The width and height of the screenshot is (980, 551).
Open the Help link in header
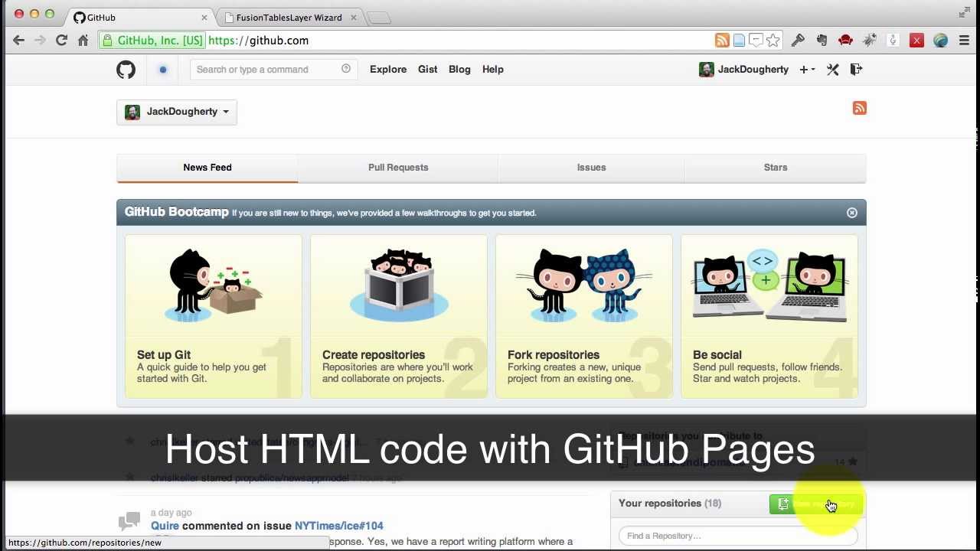tap(493, 70)
